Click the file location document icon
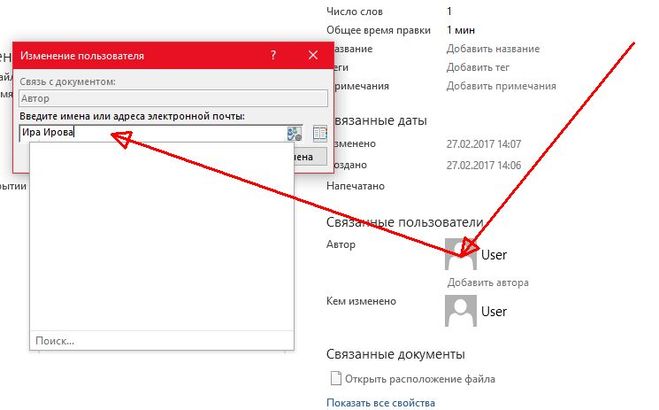 [335, 379]
